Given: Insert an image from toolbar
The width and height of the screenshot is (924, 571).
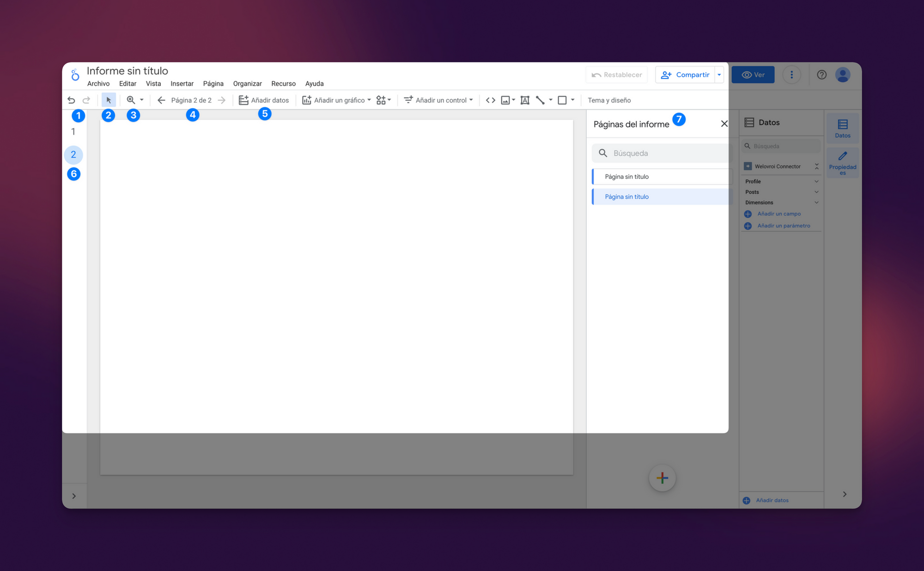Looking at the screenshot, I should tap(505, 100).
